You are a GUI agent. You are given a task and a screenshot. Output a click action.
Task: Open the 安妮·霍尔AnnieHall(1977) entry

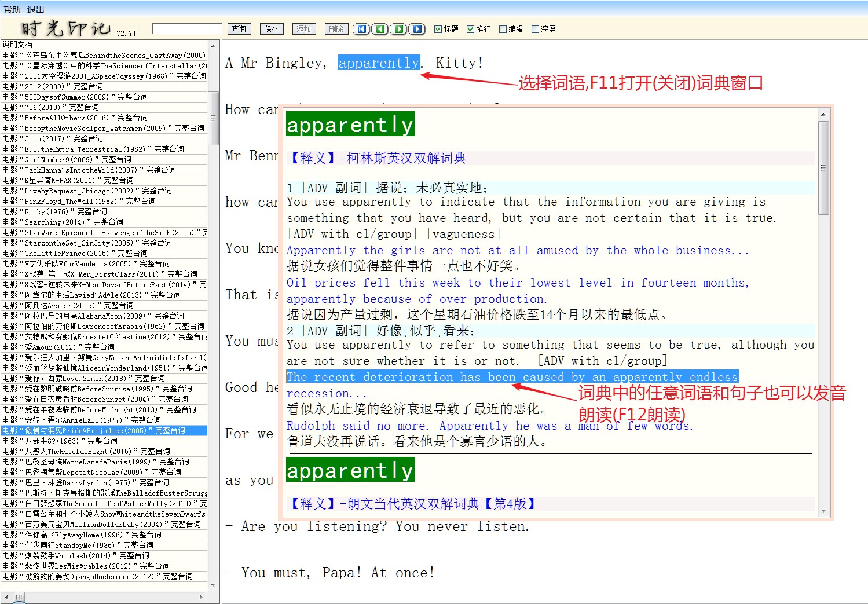[x=104, y=420]
